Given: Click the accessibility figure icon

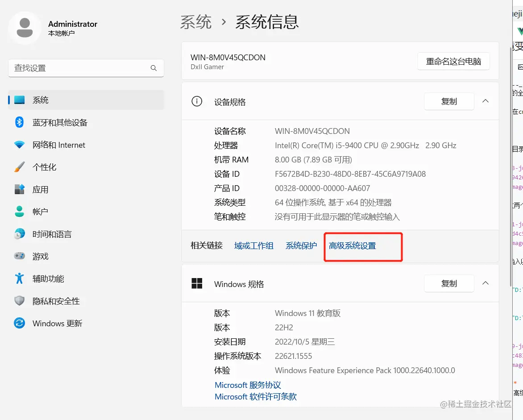Looking at the screenshot, I should [x=19, y=278].
